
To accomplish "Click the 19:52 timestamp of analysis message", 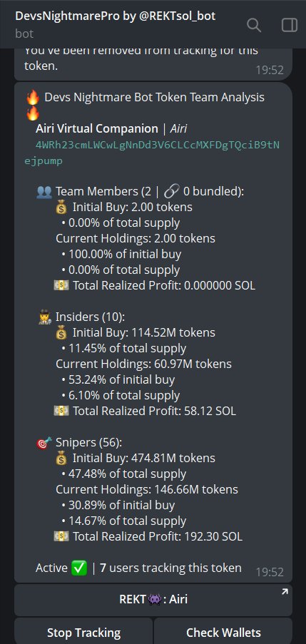I will (x=270, y=572).
